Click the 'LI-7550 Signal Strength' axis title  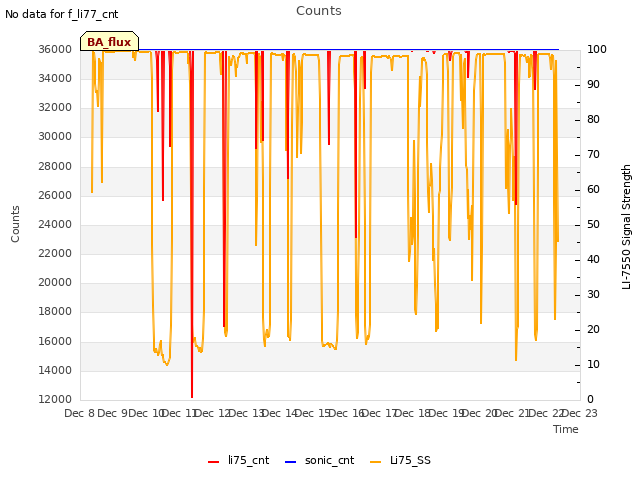pos(627,227)
